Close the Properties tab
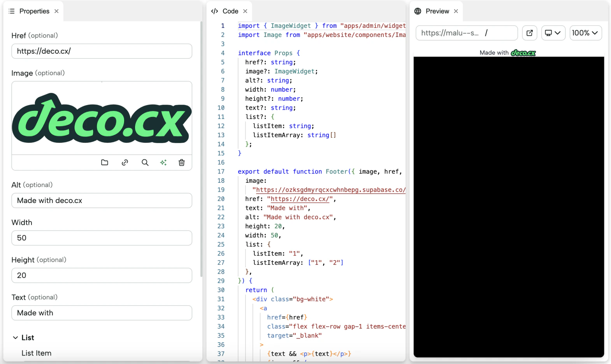 (56, 11)
